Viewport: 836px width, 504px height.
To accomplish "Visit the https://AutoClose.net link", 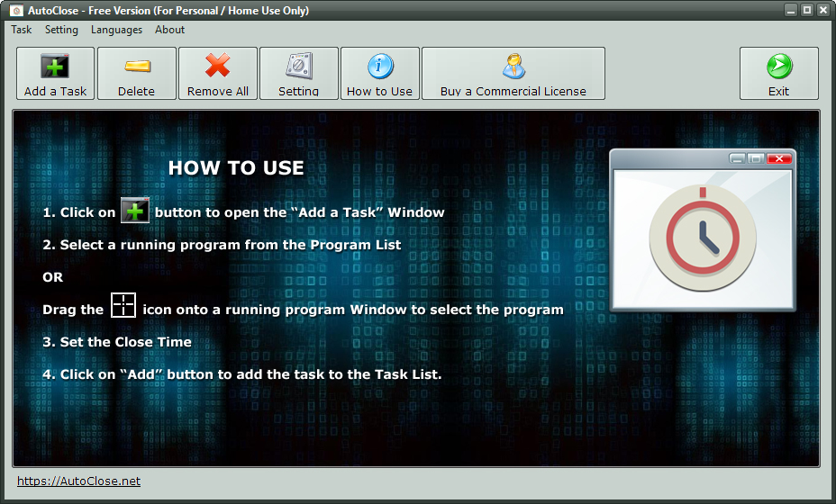I will (78, 481).
